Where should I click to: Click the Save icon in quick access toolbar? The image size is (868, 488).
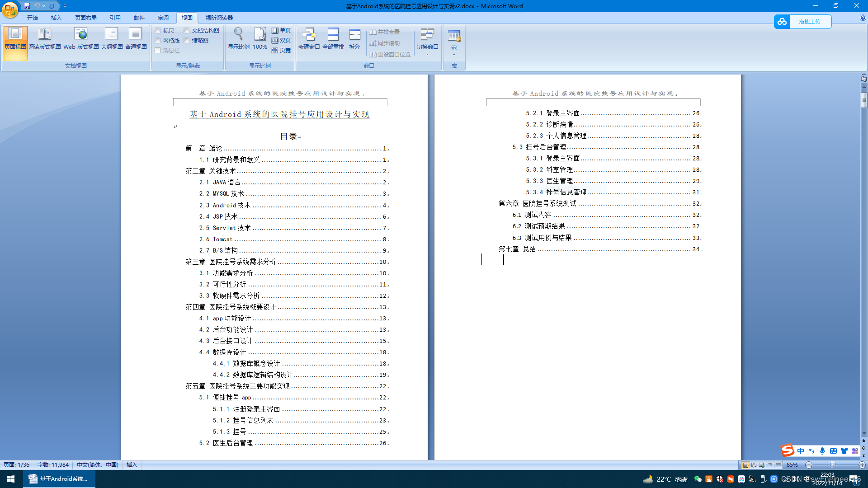pos(27,6)
